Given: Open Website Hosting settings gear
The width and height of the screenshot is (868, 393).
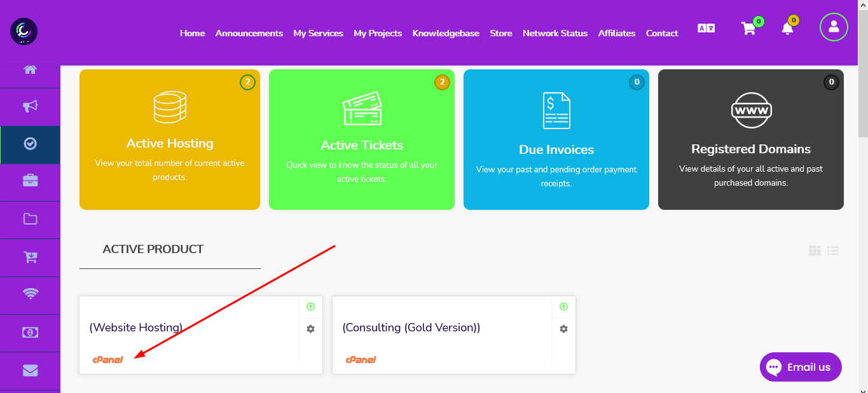Looking at the screenshot, I should point(310,329).
